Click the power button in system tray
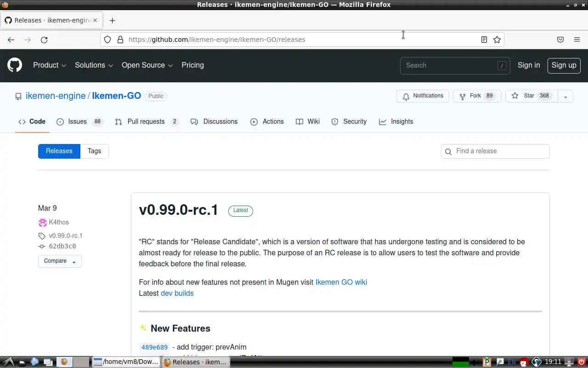Image resolution: width=588 pixels, height=368 pixels. coord(582,362)
